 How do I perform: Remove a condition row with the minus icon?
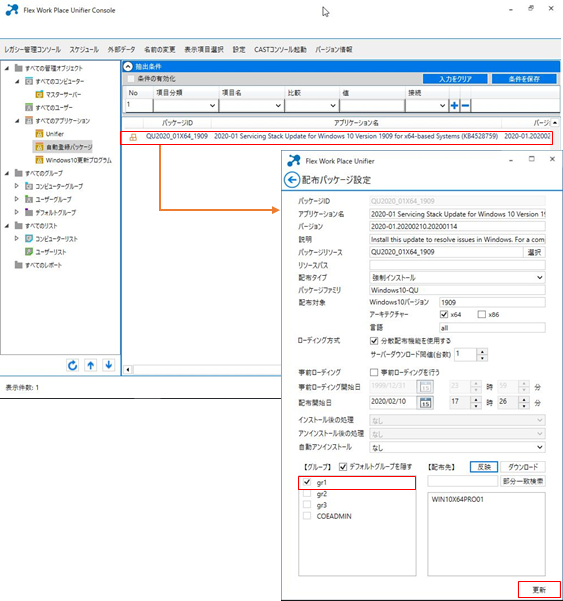point(465,105)
